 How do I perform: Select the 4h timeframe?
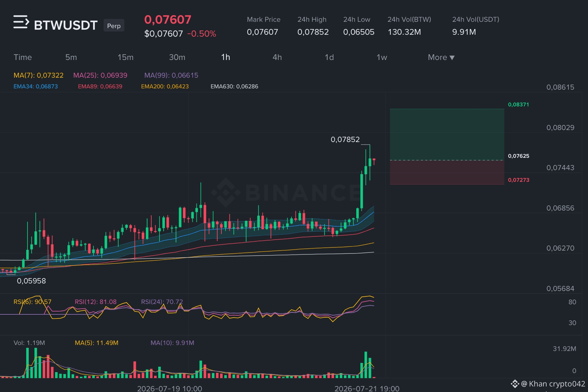click(277, 57)
